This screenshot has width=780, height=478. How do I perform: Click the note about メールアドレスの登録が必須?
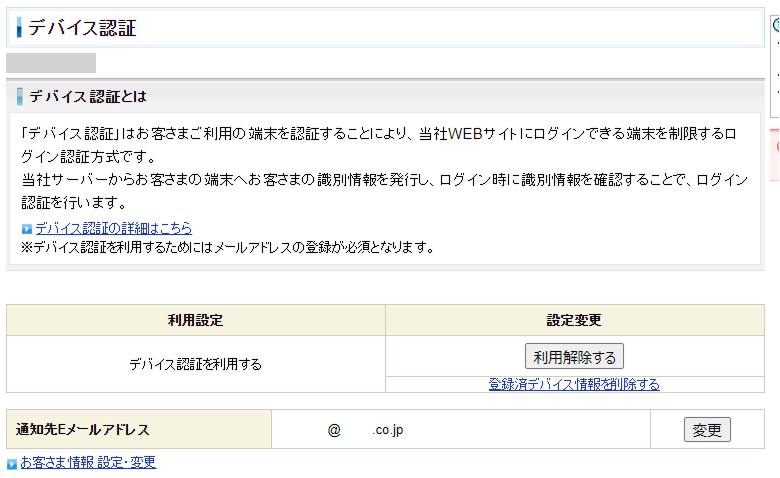(x=227, y=247)
